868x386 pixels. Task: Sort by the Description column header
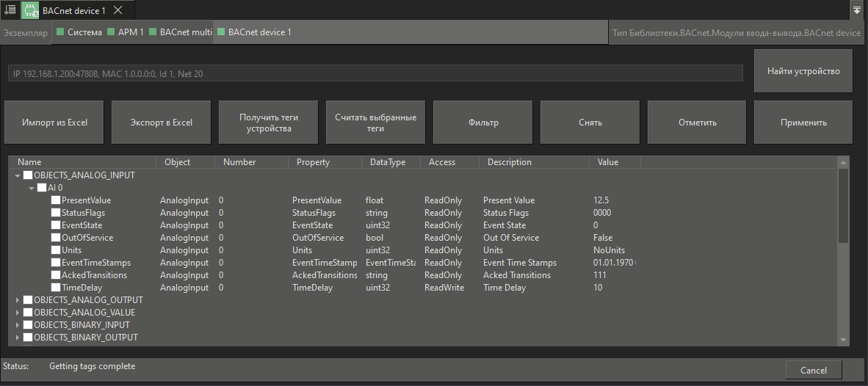[534, 162]
